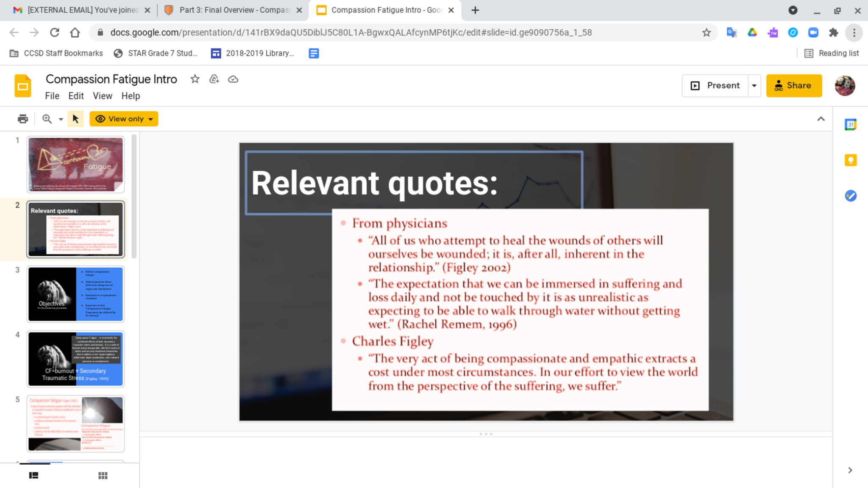This screenshot has width=868, height=488.
Task: Open Google Calendar side panel
Action: [850, 125]
